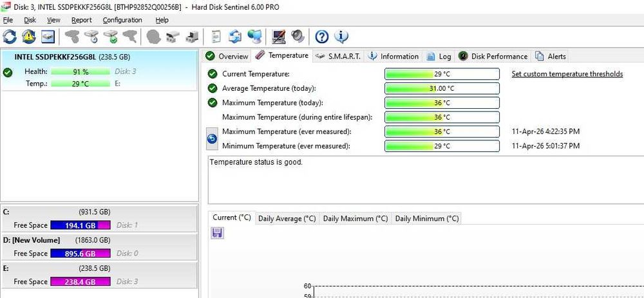644x298 pixels.
Task: Select the C: volume entry
Action: (99, 218)
